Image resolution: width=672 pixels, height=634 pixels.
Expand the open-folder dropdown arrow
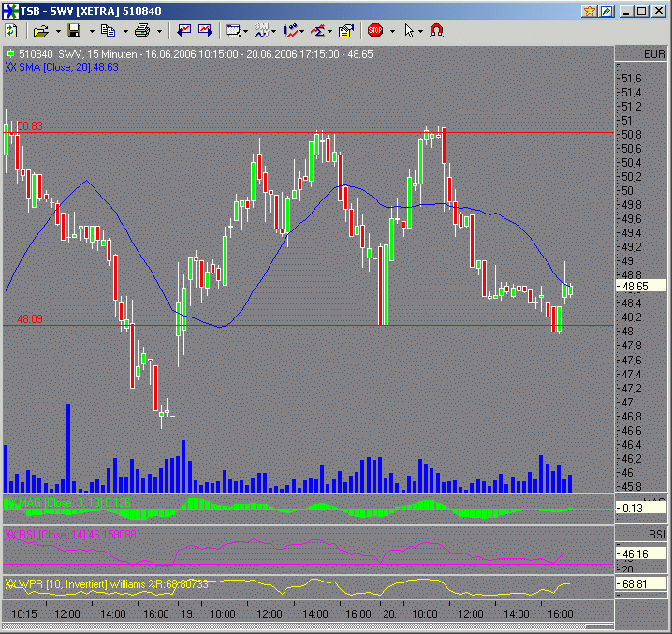click(x=58, y=31)
